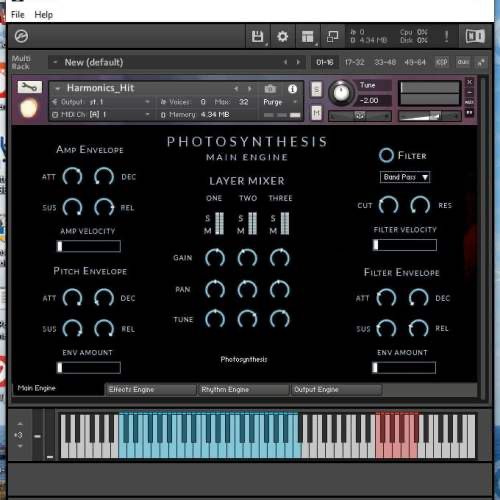Show instrument info with the i icon
This screenshot has width=500, height=500.
coord(292,89)
